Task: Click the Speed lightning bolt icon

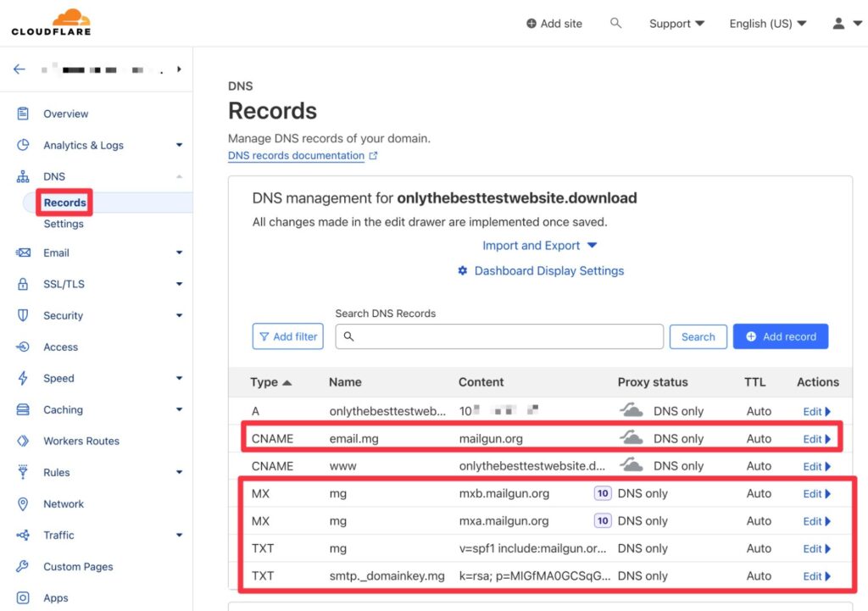Action: tap(24, 378)
